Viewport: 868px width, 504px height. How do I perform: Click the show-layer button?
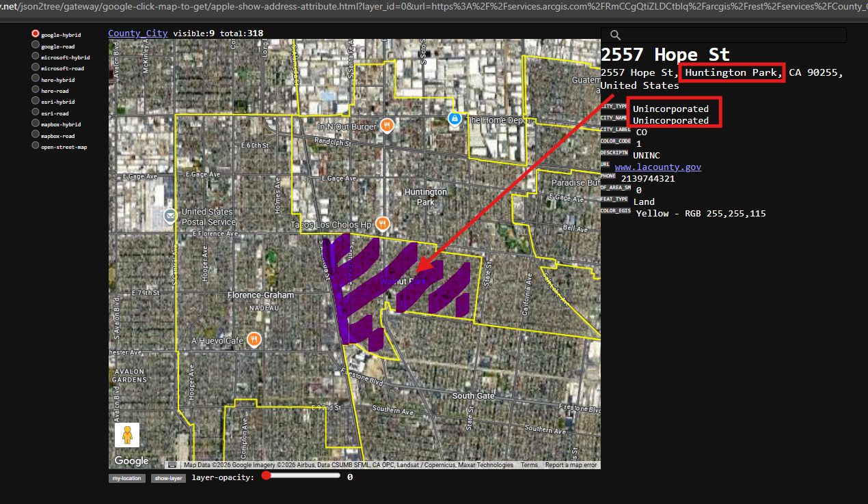tap(168, 478)
